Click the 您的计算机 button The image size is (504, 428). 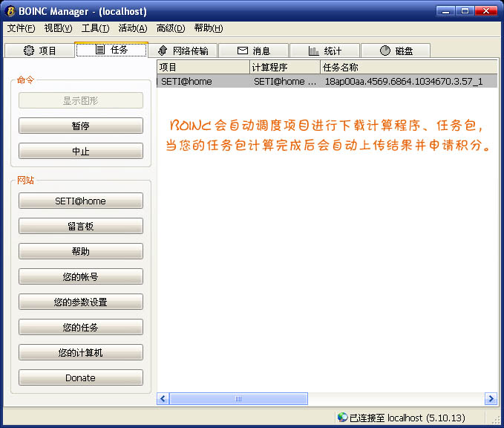point(81,352)
